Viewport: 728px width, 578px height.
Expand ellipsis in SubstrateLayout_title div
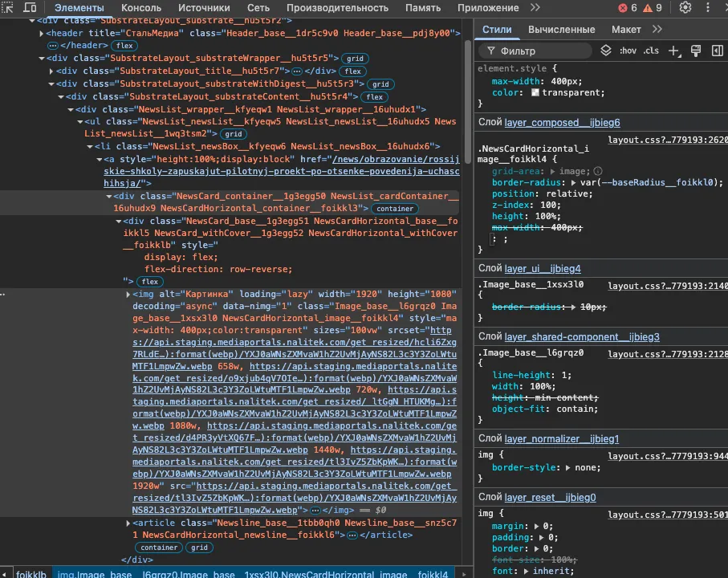297,71
